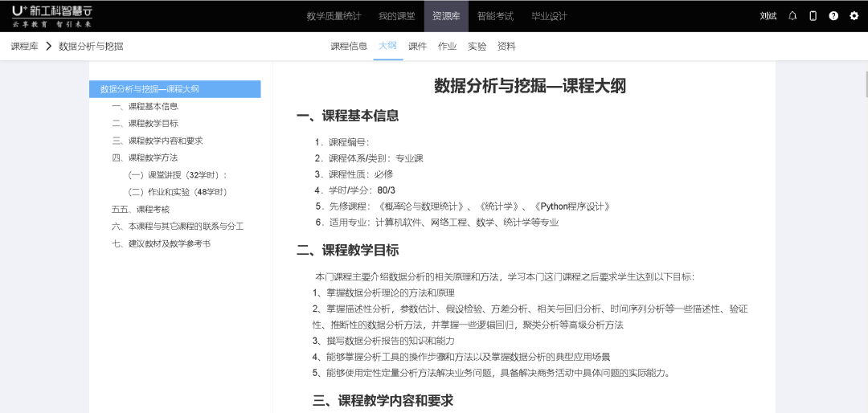The width and height of the screenshot is (868, 413).
Task: Open the 教学质量统计 menu
Action: point(334,16)
